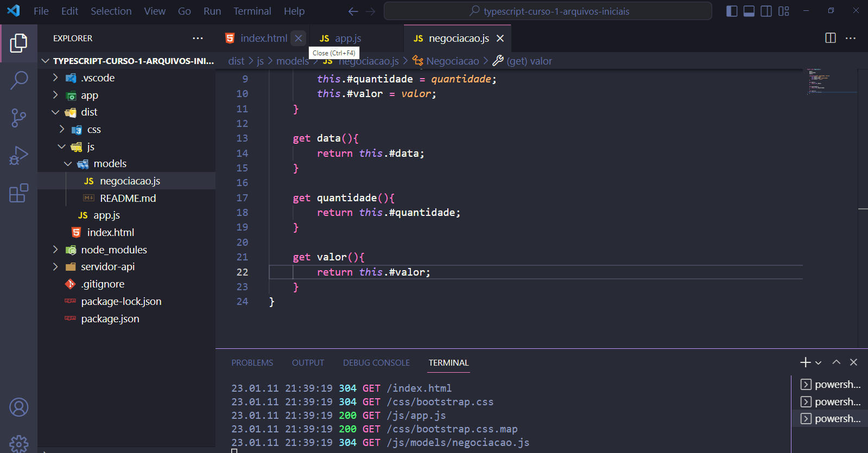Screen dimensions: 868x453
Task: Click the command center search field
Action: pyautogui.click(x=548, y=11)
